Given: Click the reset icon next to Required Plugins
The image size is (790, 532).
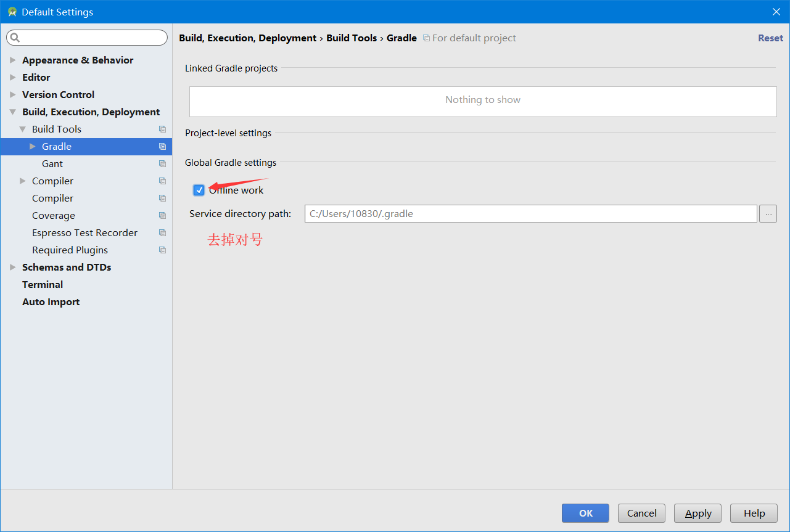Looking at the screenshot, I should click(162, 250).
